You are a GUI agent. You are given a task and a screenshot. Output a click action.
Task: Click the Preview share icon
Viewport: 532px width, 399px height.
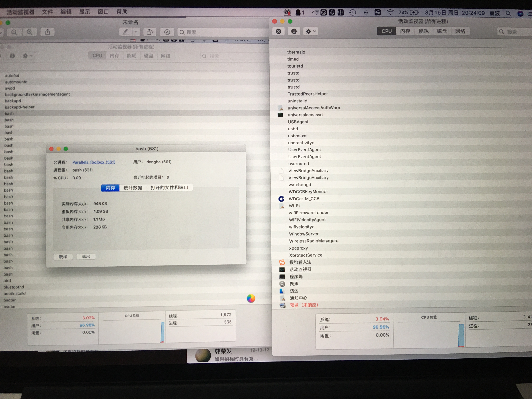pos(48,32)
